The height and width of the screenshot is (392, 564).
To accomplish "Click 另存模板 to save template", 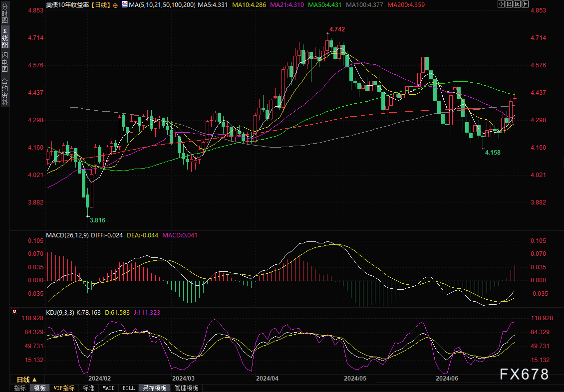I will (x=155, y=388).
